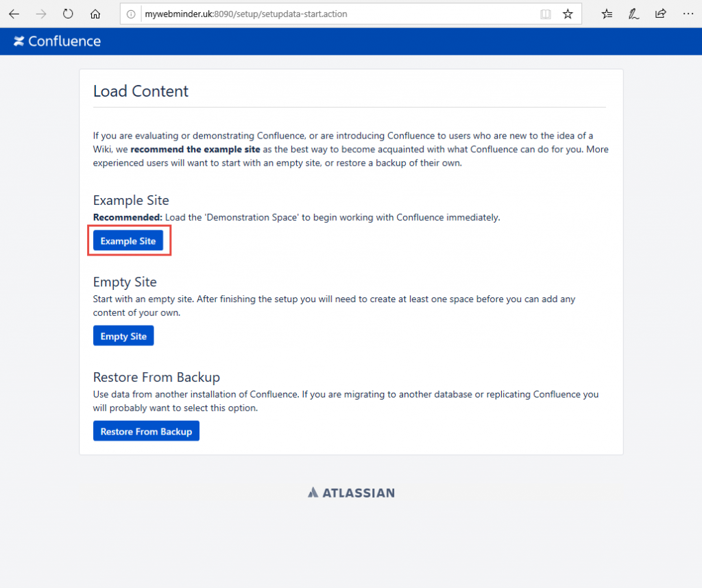
Task: Click the bold 'recommend the example site' text
Action: coord(195,149)
